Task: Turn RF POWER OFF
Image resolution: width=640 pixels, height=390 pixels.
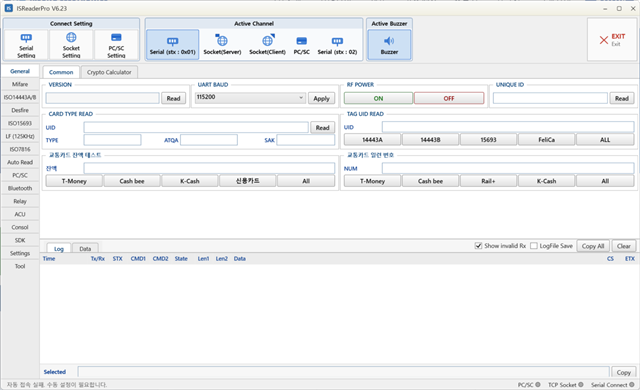Action: [x=449, y=98]
